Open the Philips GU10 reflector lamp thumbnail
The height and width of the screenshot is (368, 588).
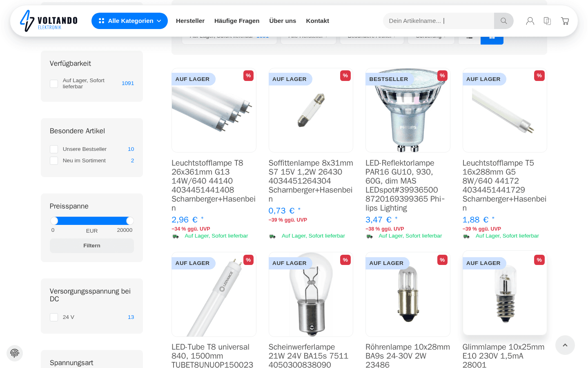click(408, 110)
